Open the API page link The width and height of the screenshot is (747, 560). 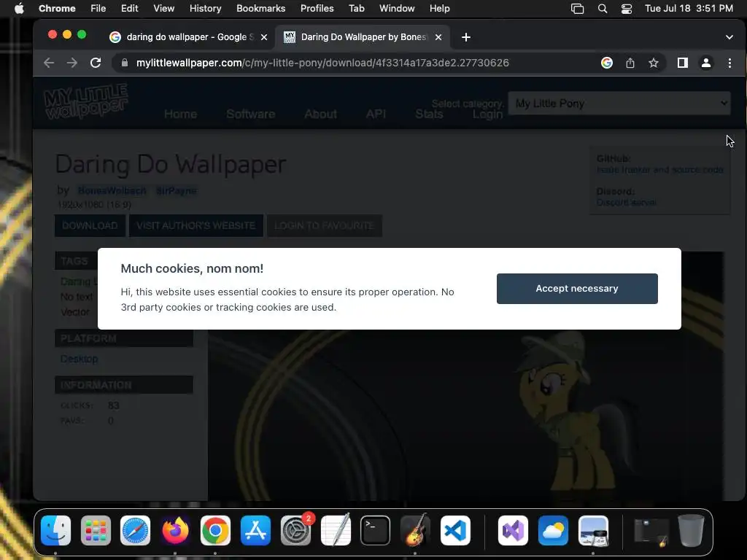376,114
